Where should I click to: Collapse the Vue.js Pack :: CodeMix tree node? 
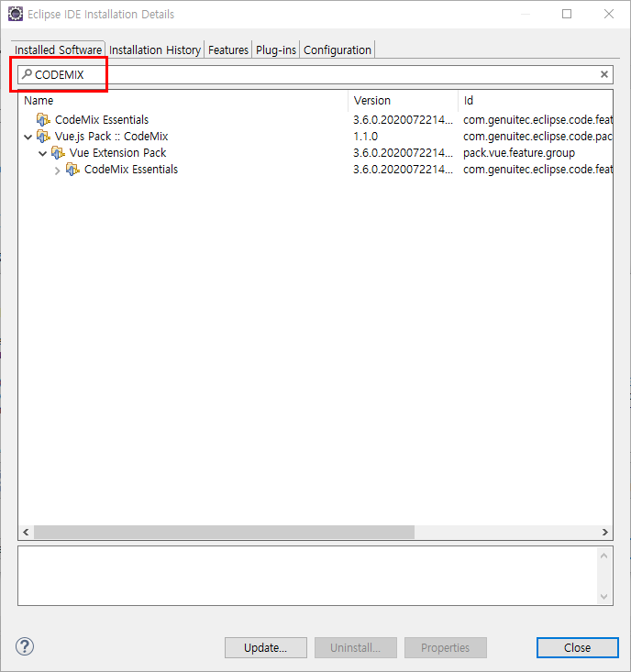28,138
